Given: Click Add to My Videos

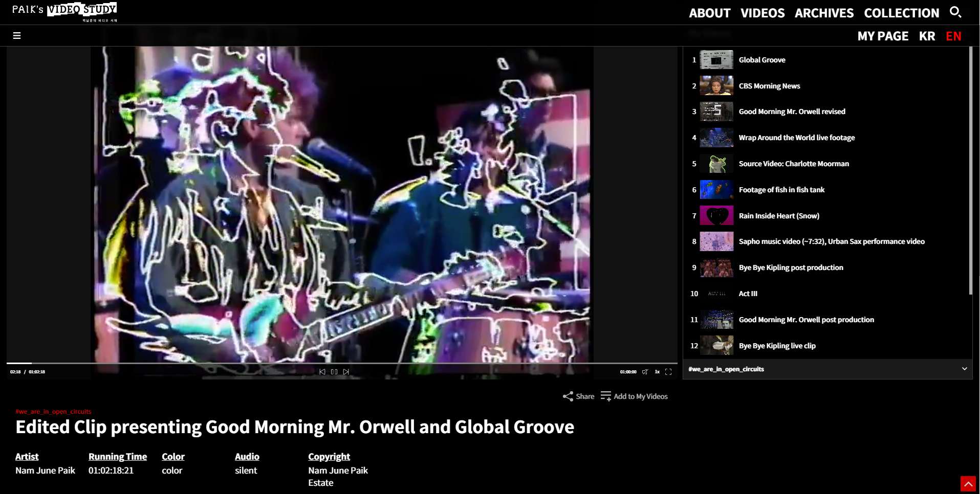Looking at the screenshot, I should (635, 396).
